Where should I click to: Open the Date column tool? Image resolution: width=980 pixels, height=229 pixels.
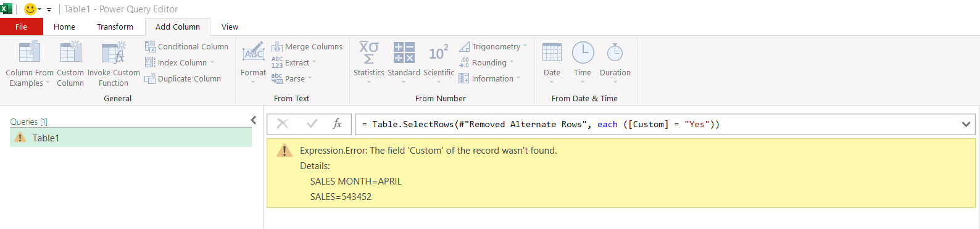tap(552, 53)
